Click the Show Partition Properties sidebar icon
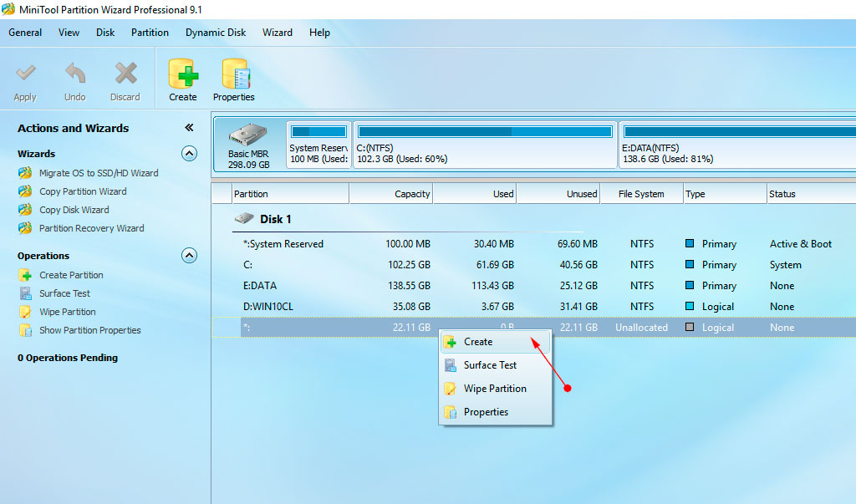The height and width of the screenshot is (504, 856). [25, 330]
